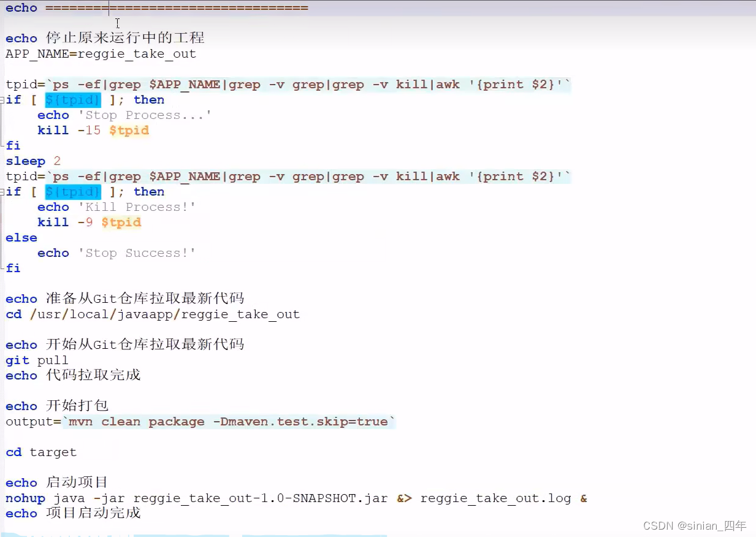
Task: Click the 'kill -9' command
Action: coord(66,223)
